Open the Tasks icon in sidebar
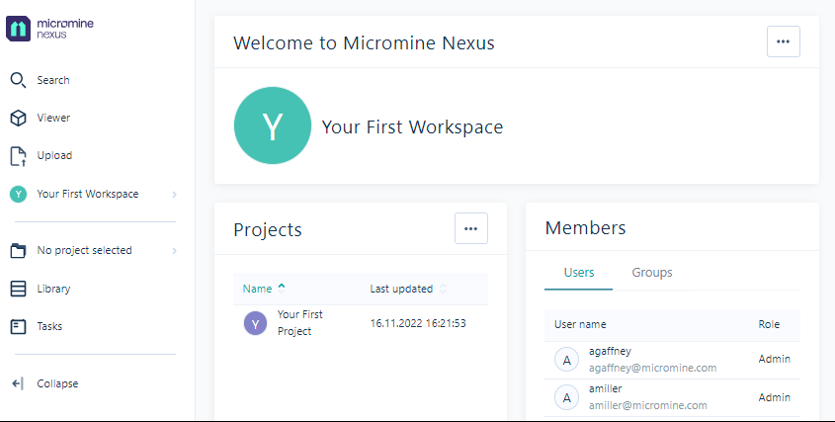Screen dimensions: 835x422 click(18, 327)
